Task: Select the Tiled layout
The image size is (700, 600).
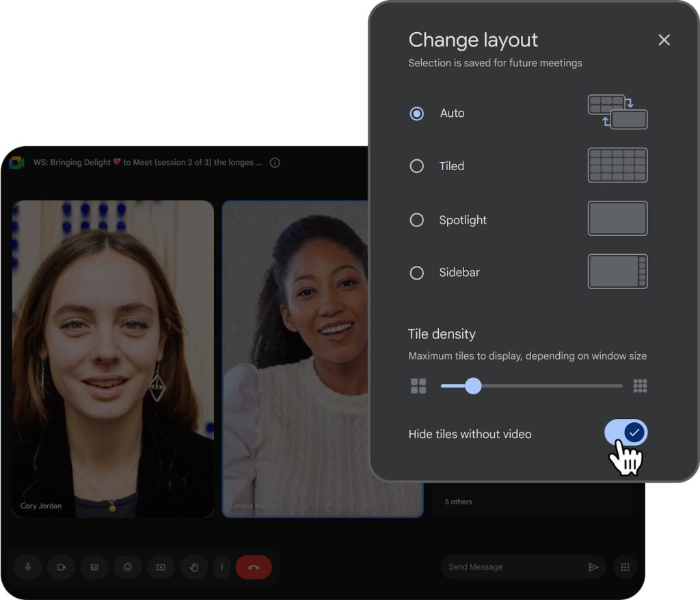Action: click(417, 166)
